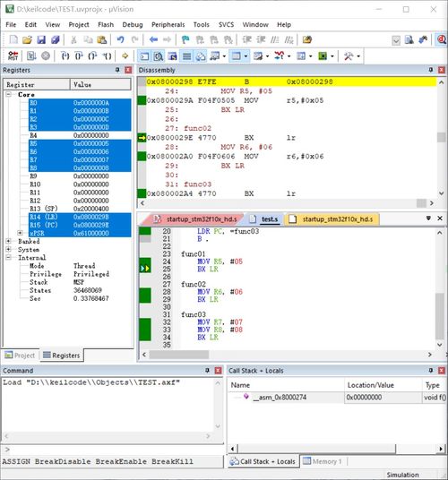Screen dimensions: 448x480
Task: Select the R4 register row
Action: 80,135
